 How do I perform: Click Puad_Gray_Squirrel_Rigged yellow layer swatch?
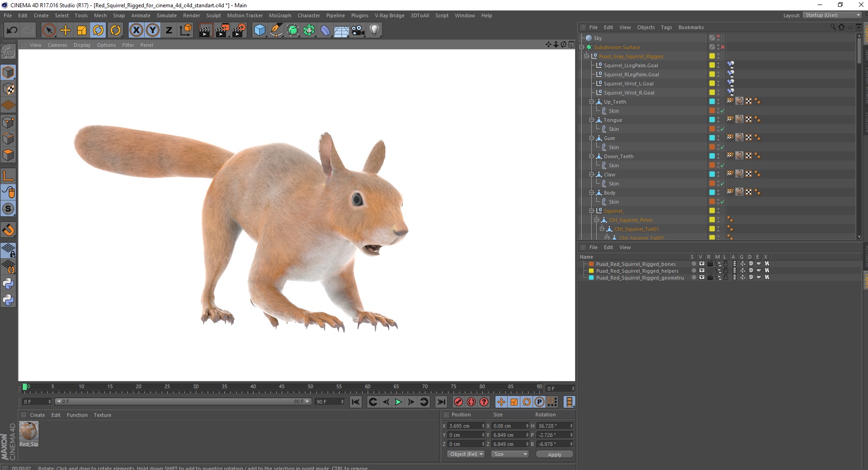pos(712,56)
